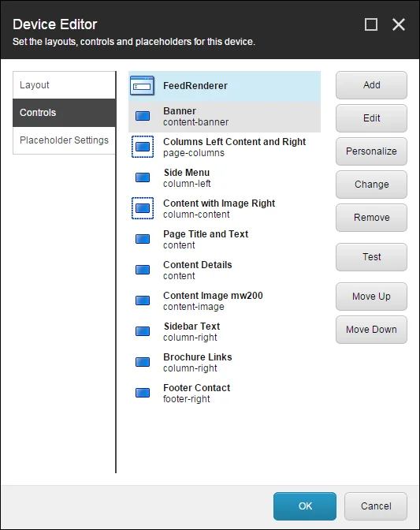This screenshot has height=530, width=420.
Task: Select the Side Menu label text
Action: [187, 173]
